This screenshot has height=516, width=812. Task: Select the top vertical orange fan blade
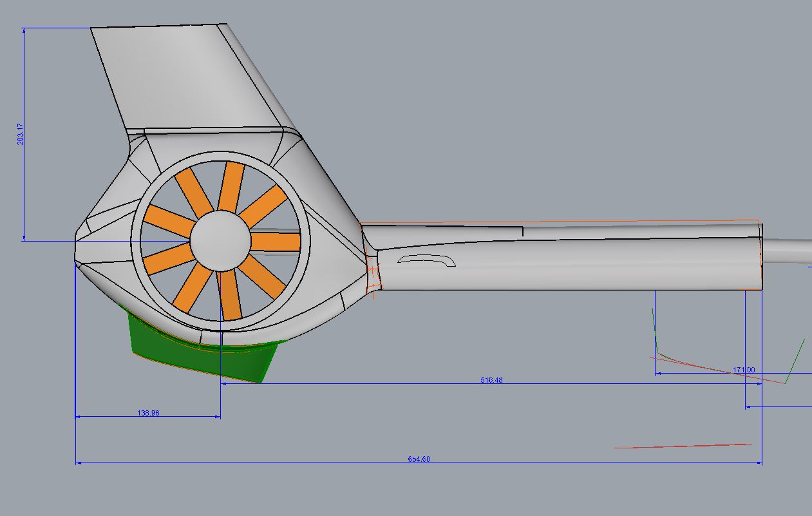coord(230,187)
